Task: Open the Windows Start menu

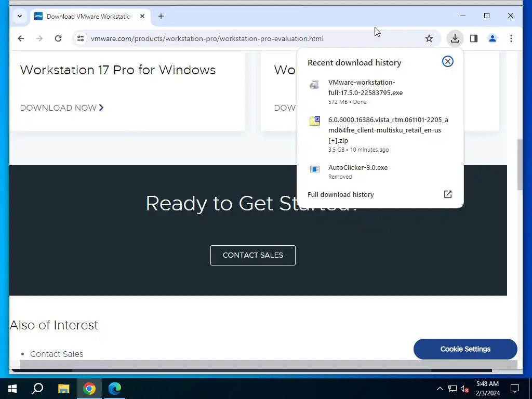Action: pos(12,389)
